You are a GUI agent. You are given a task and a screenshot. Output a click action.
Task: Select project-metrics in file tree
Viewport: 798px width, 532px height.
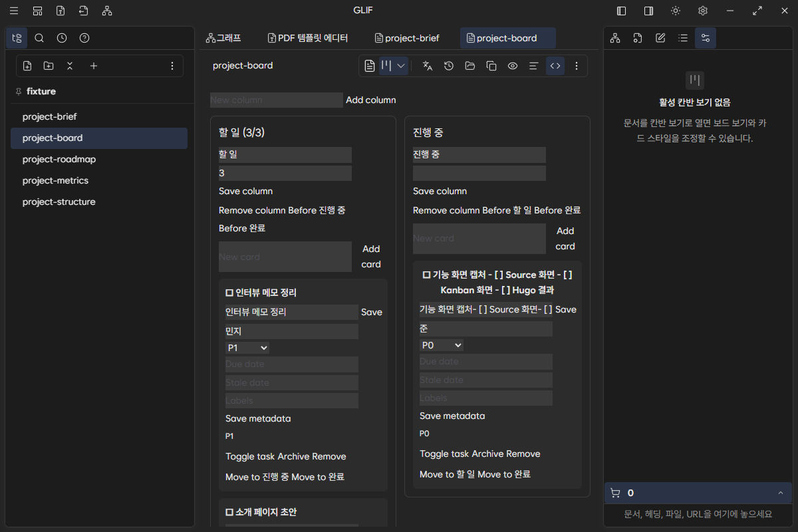pyautogui.click(x=99, y=180)
